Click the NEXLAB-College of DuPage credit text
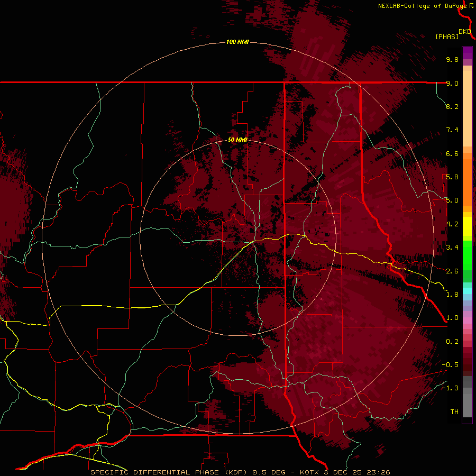Viewport: 476px width, 476px height. tap(422, 6)
